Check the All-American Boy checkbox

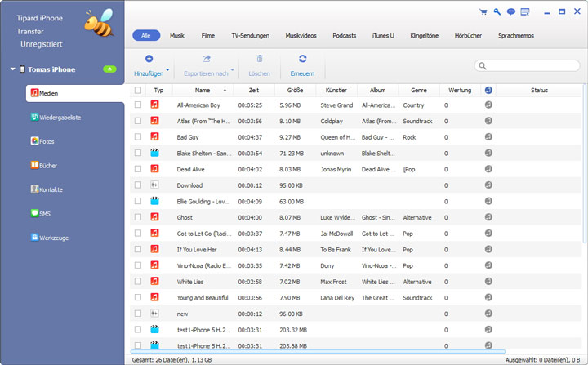(x=138, y=105)
